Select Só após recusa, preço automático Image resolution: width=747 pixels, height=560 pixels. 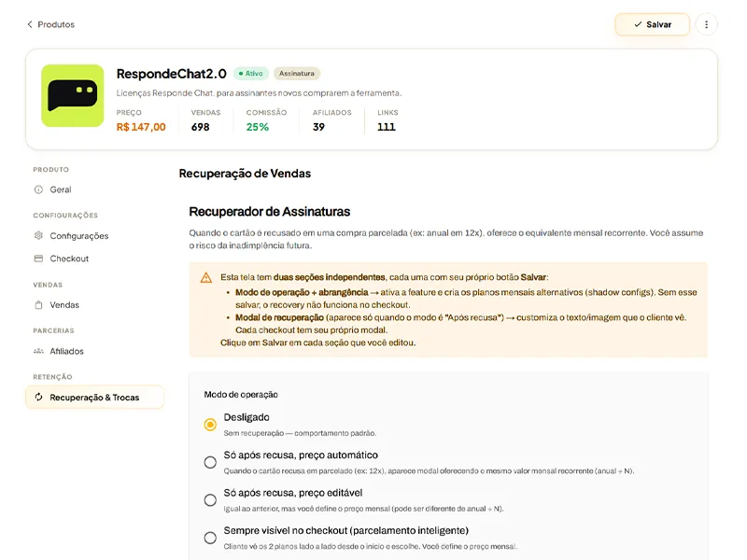coord(210,462)
